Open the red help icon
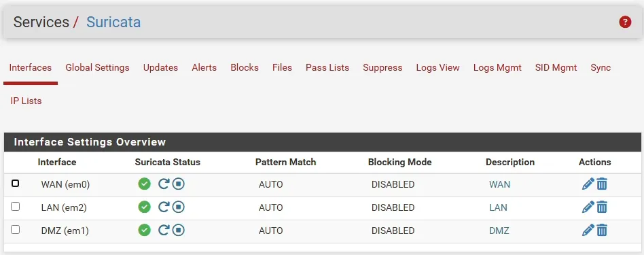This screenshot has width=644, height=255. pyautogui.click(x=625, y=22)
